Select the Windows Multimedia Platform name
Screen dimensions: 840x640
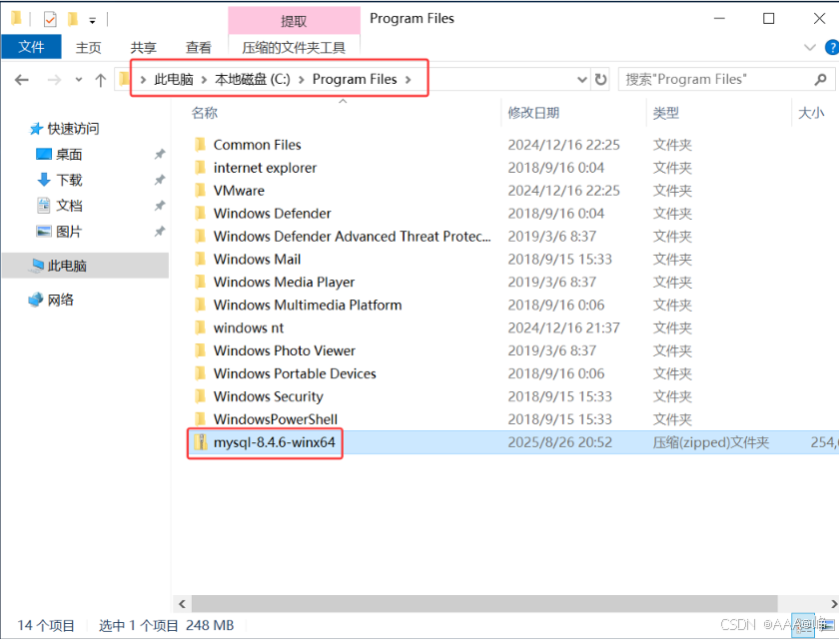coord(308,305)
